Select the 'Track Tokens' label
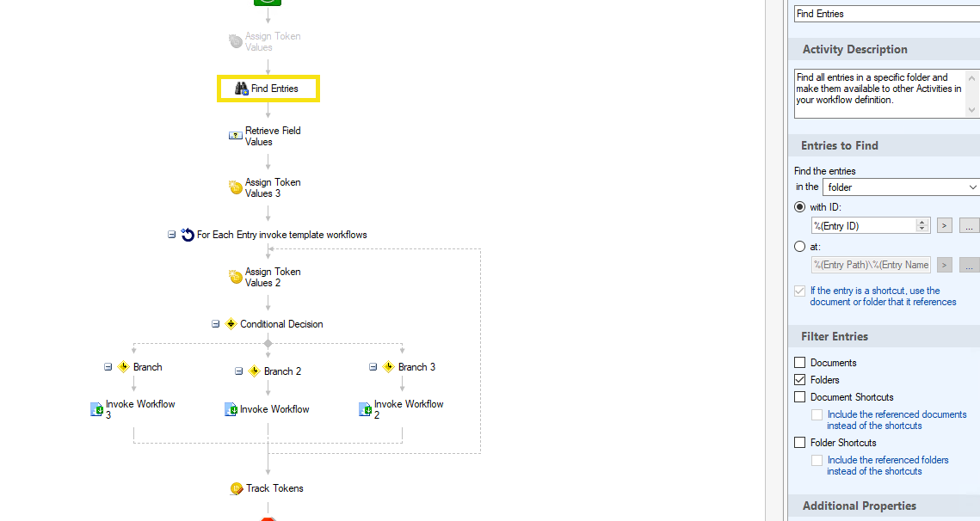This screenshot has height=521, width=980. coord(274,488)
